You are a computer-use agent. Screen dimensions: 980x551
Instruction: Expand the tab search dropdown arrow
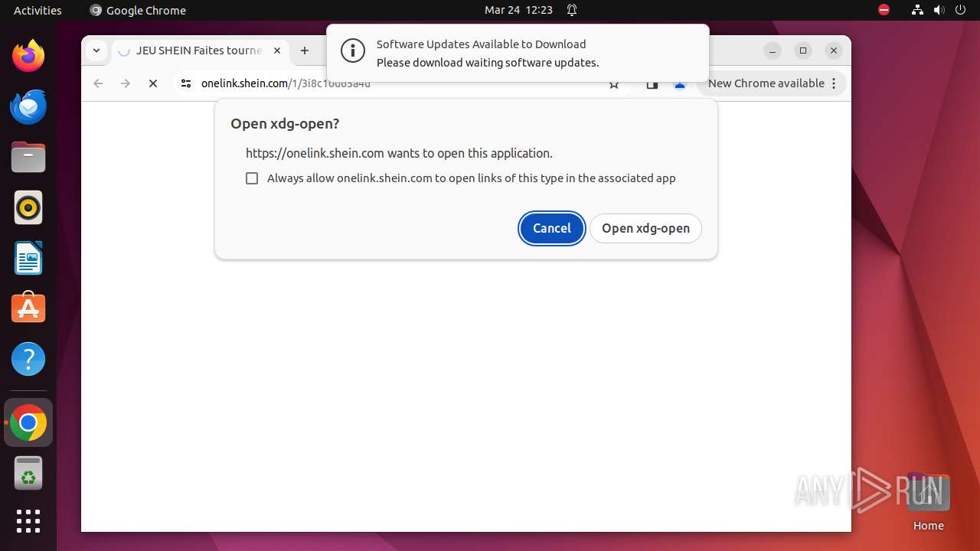click(x=96, y=51)
